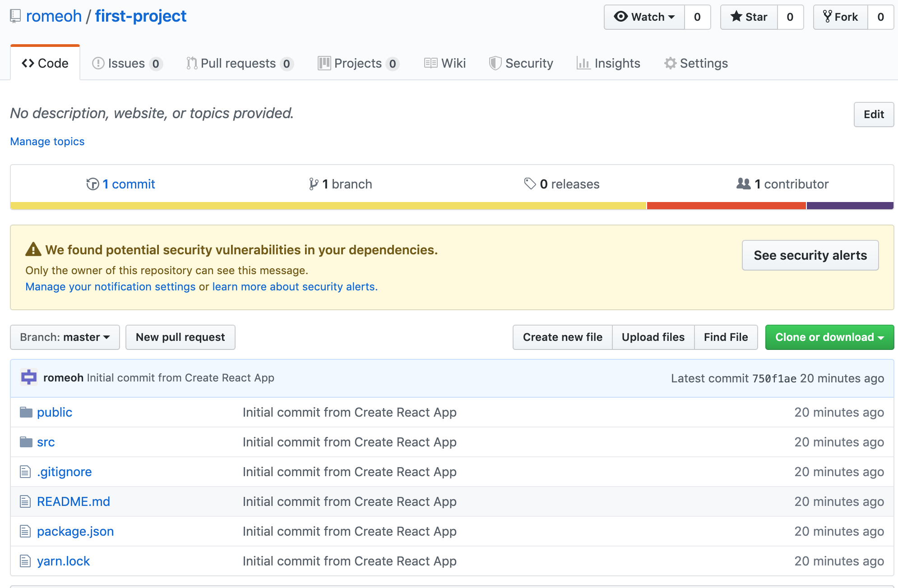The image size is (898, 588).
Task: Open Clone or download dropdown
Action: coord(829,337)
